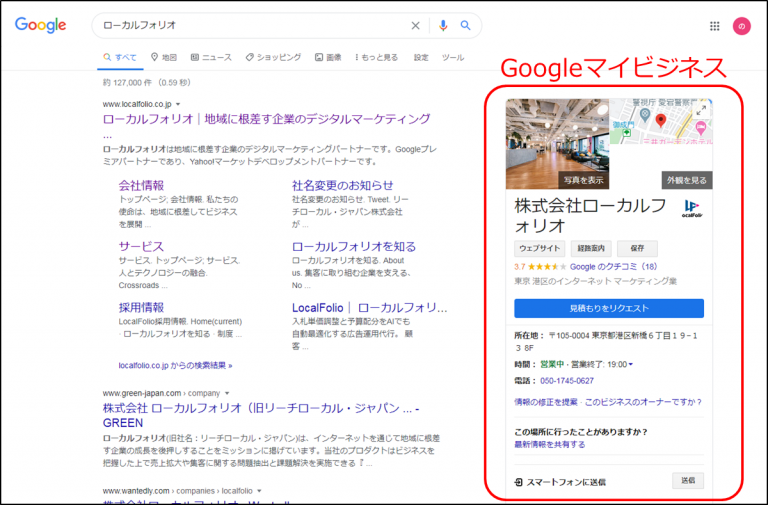Click the star rating icons
768x505 pixels.
547,267
